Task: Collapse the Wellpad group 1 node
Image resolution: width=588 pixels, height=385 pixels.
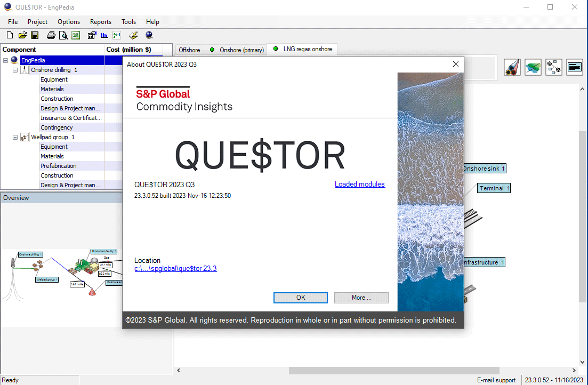Action: point(15,137)
